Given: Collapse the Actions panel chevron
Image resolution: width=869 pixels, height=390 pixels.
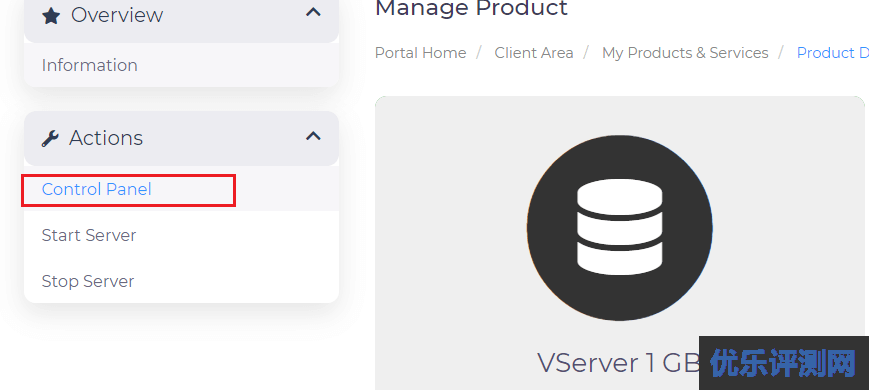Looking at the screenshot, I should pos(314,135).
